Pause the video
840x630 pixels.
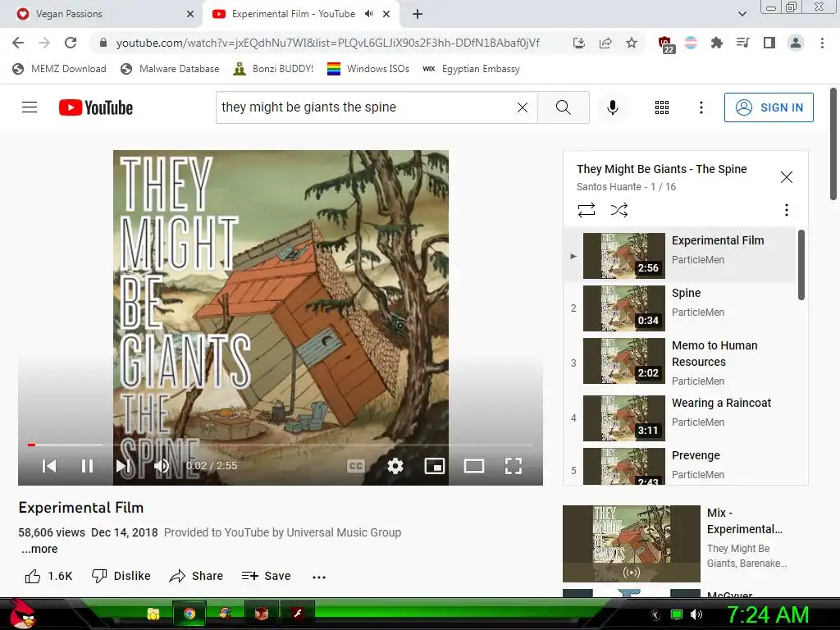87,466
